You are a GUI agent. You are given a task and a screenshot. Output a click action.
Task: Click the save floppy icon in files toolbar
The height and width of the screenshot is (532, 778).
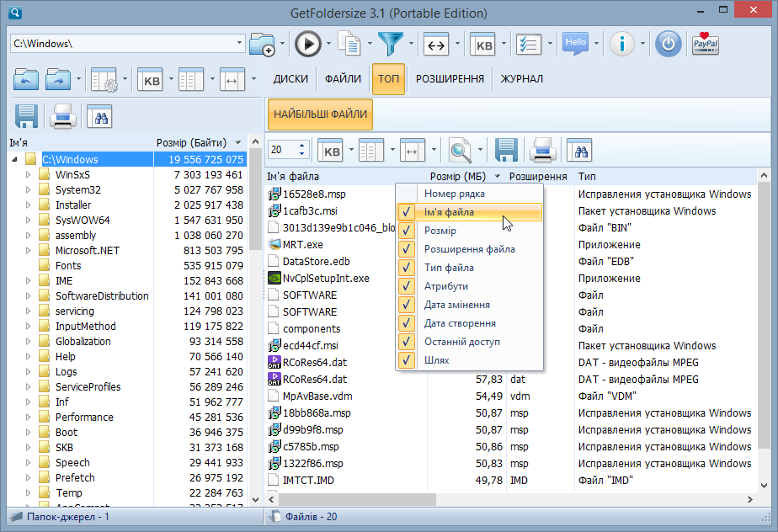point(506,151)
